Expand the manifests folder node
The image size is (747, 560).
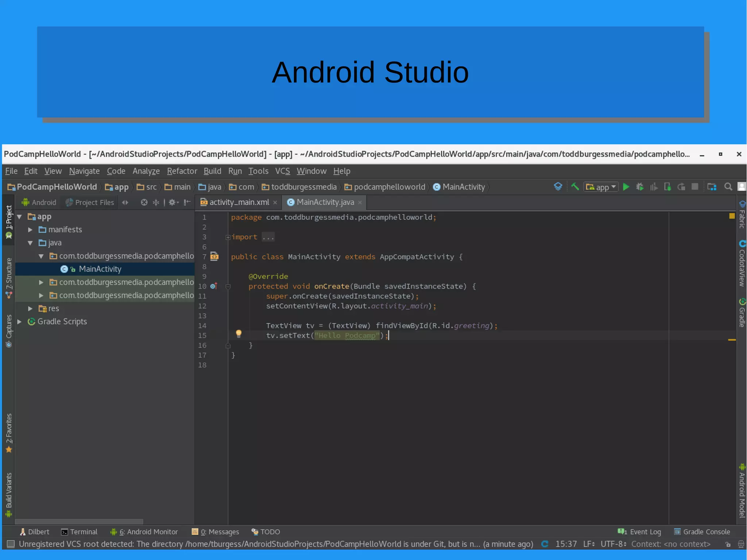(30, 229)
